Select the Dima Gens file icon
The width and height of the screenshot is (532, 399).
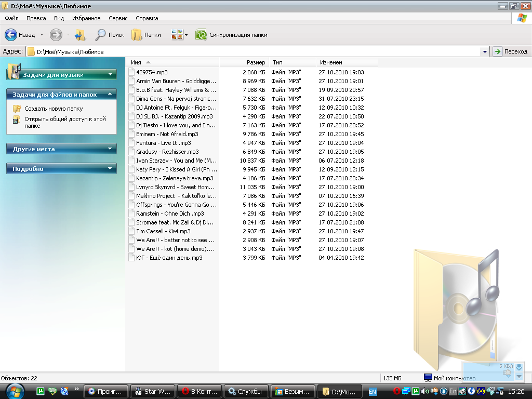[x=131, y=98]
